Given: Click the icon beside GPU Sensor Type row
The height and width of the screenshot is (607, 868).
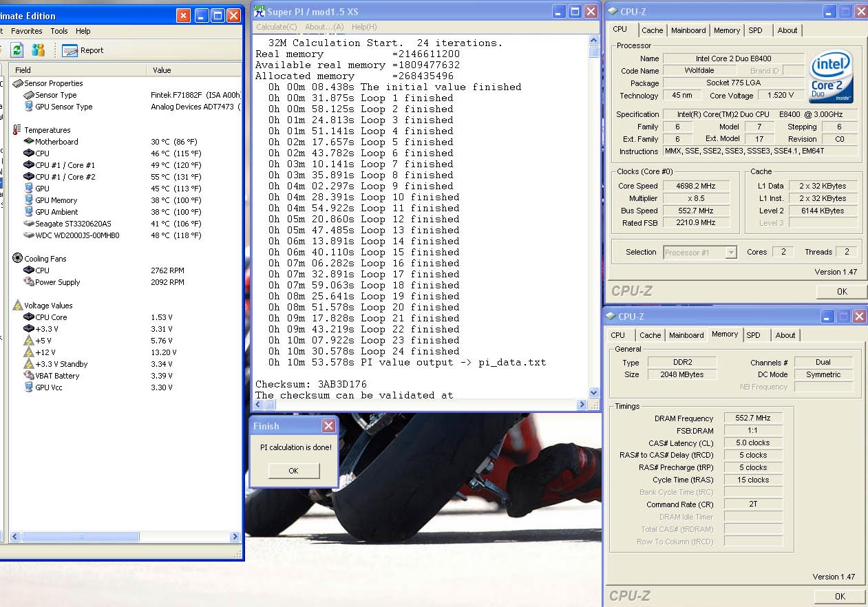Looking at the screenshot, I should [29, 107].
